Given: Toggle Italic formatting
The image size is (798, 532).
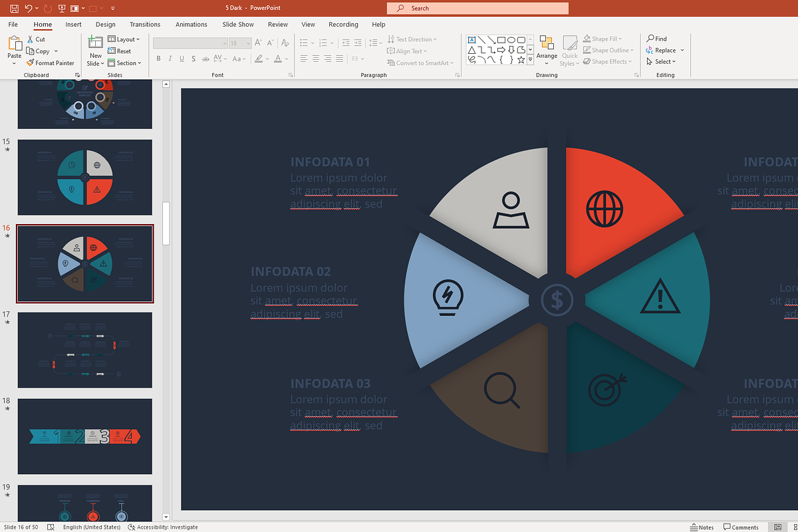Looking at the screenshot, I should (170, 59).
